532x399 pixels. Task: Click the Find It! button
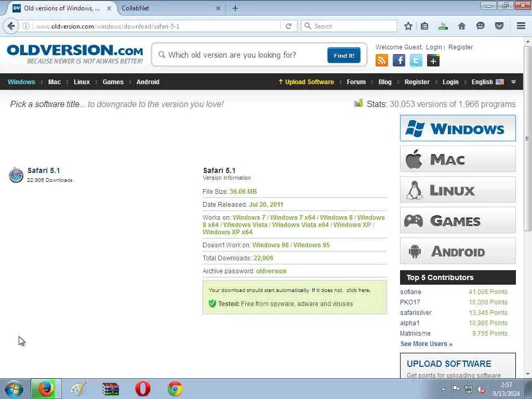tap(344, 55)
